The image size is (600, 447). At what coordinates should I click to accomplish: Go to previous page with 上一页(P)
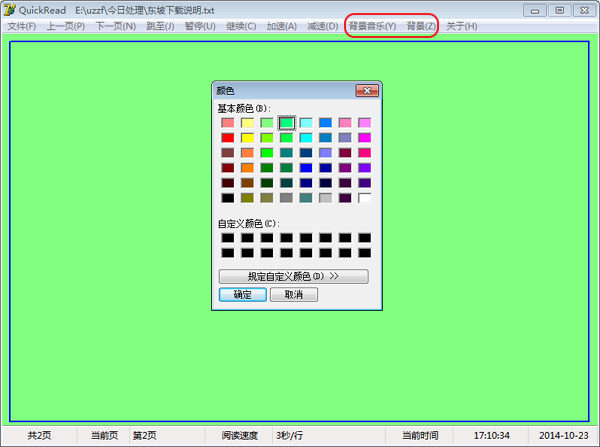(x=66, y=26)
